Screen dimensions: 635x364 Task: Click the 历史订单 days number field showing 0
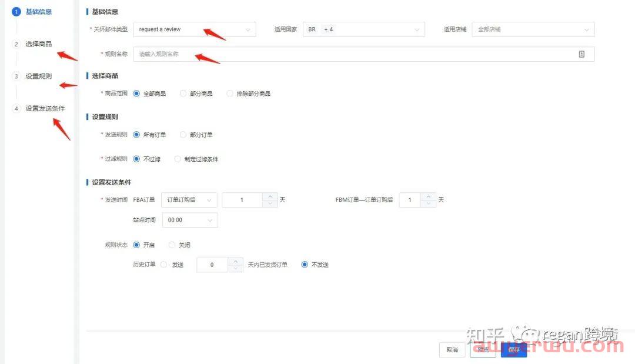(x=212, y=265)
